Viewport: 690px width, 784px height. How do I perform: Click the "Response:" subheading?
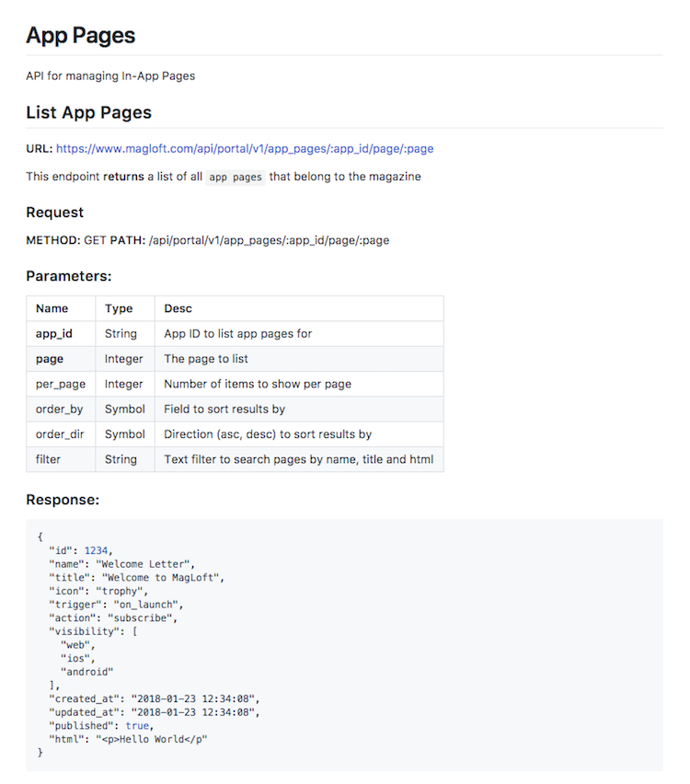(x=63, y=500)
